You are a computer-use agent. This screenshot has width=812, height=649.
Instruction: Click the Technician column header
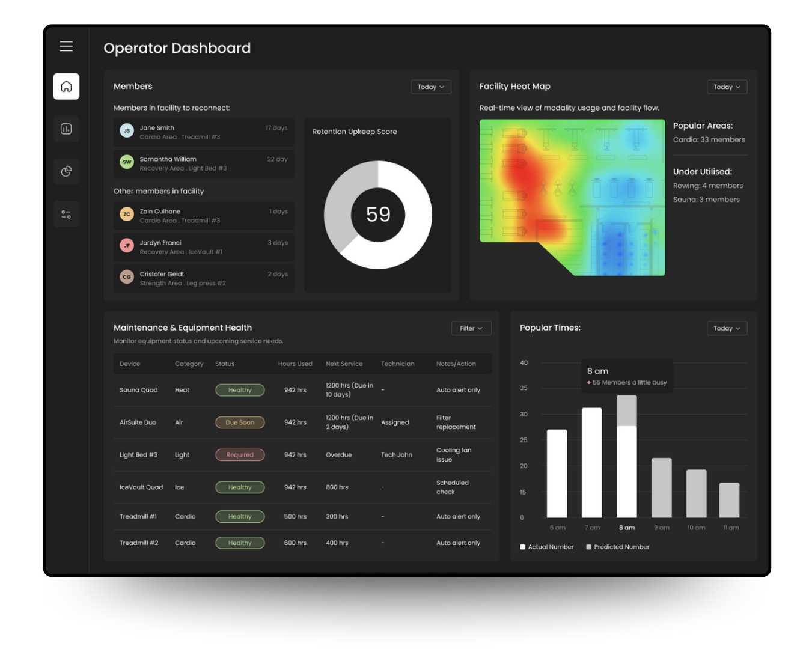pyautogui.click(x=398, y=364)
